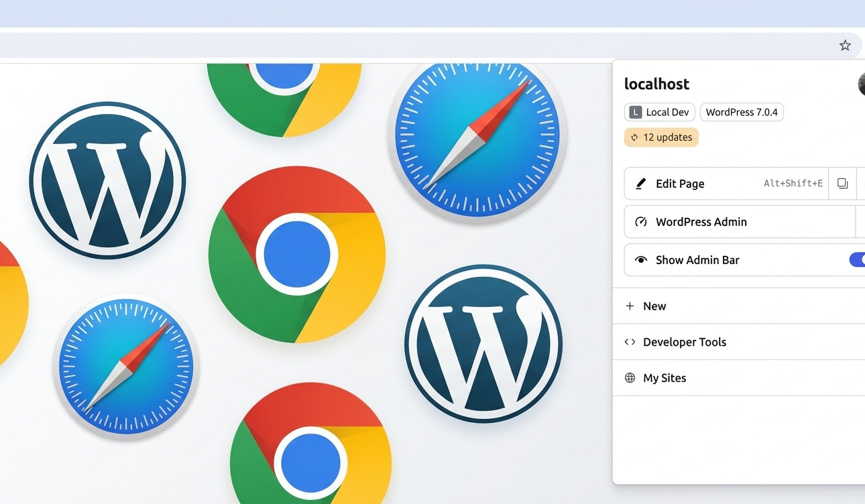Click the localhost site title
The image size is (865, 504).
(656, 84)
